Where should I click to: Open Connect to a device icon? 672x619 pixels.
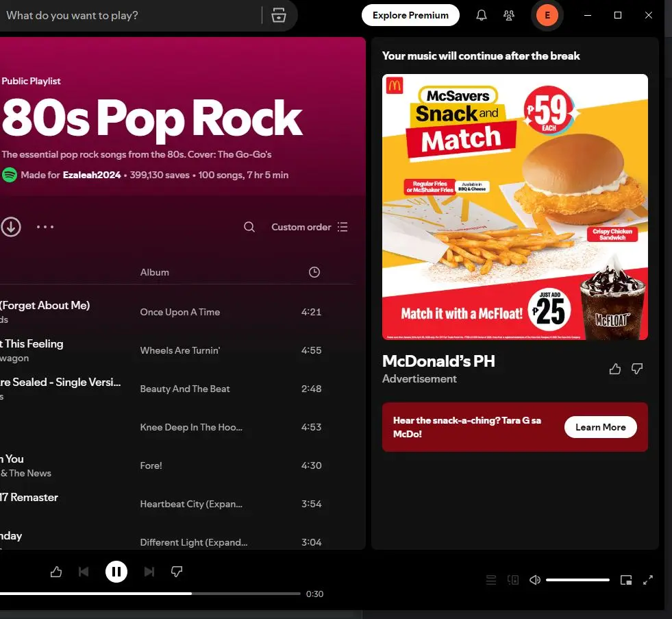[513, 580]
